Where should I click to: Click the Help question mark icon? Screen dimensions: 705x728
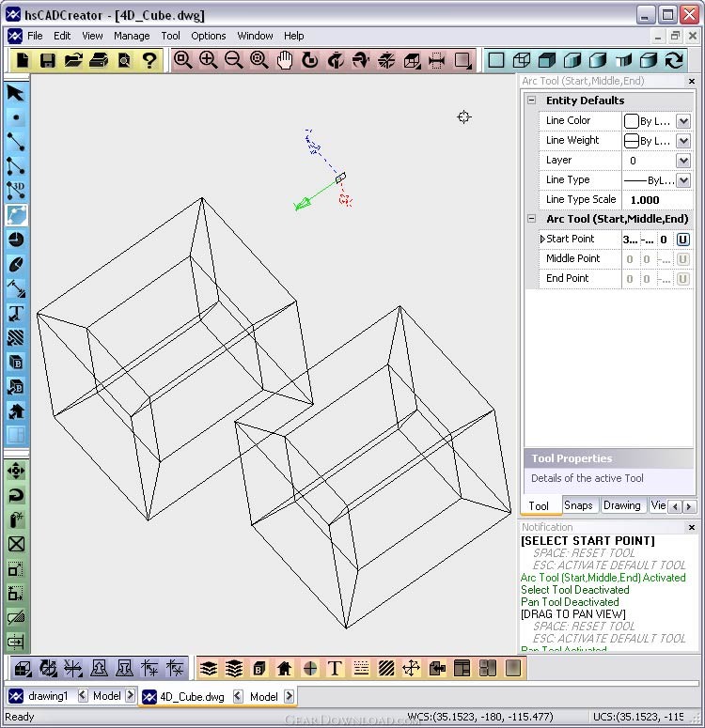(x=149, y=60)
